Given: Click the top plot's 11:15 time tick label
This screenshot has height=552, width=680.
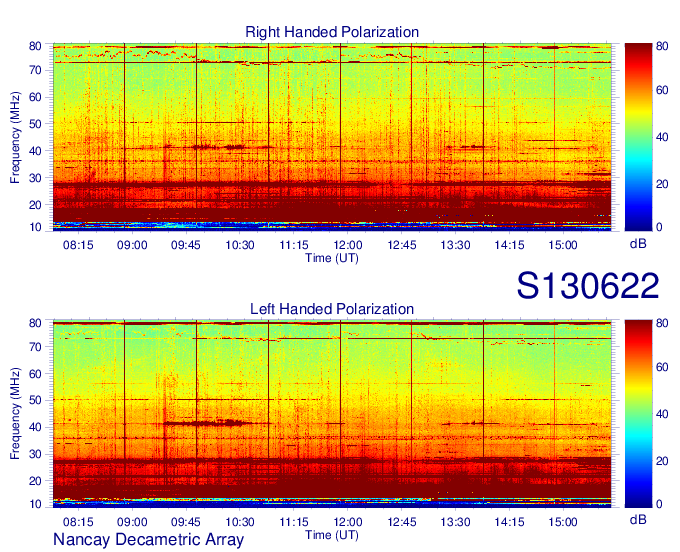Looking at the screenshot, I should click(294, 245).
